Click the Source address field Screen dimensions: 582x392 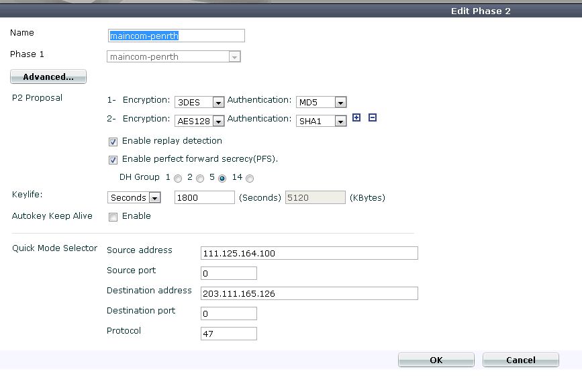(x=309, y=253)
